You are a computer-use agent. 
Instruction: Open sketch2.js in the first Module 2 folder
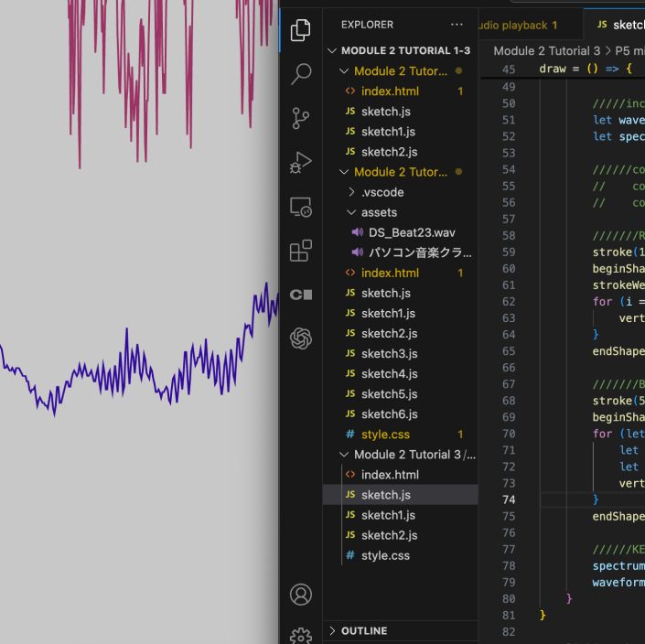pos(400,152)
